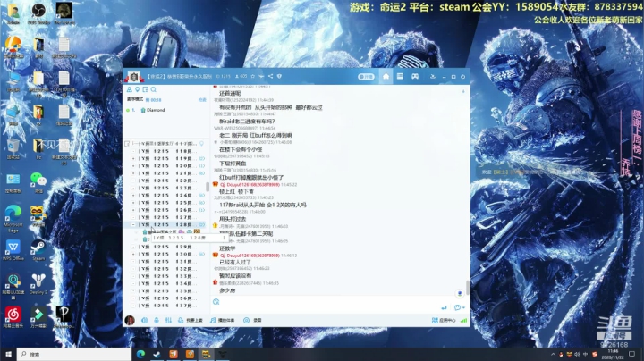Open the home tab icon in YY header
644x361 pixels.
point(386,76)
